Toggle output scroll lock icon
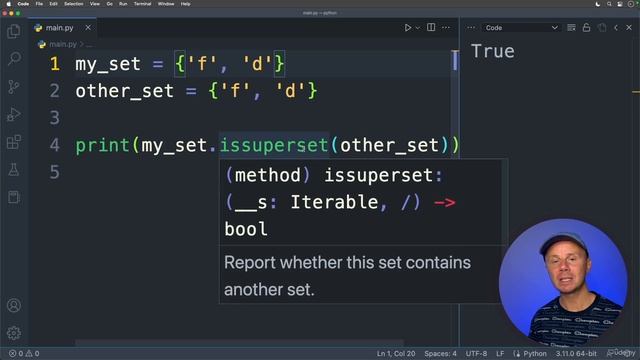Image resolution: width=640 pixels, height=360 pixels. 587,27
